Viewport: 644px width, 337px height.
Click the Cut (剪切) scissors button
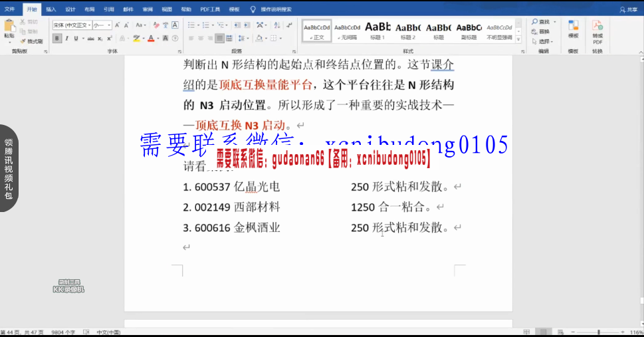pyautogui.click(x=29, y=22)
